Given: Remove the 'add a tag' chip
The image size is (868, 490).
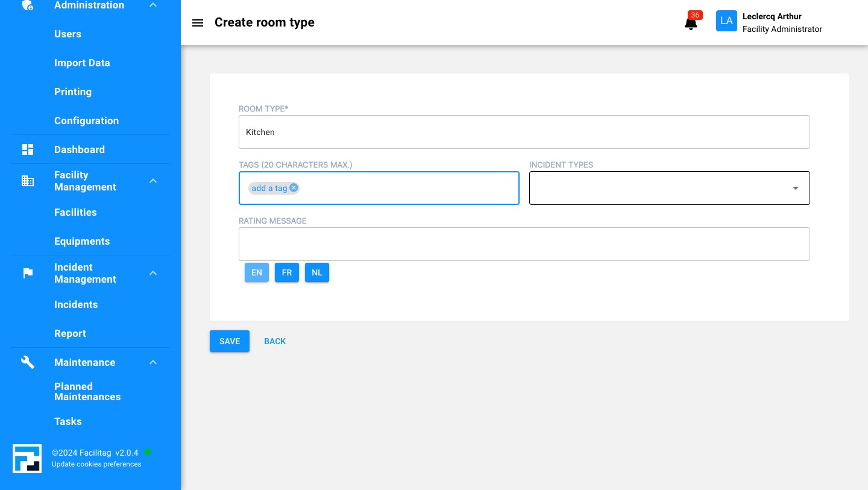Looking at the screenshot, I should [294, 188].
